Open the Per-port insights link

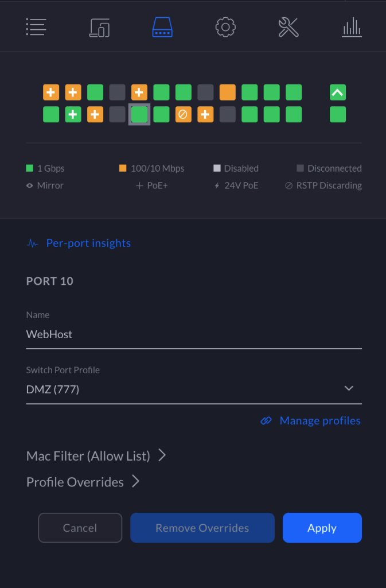pos(88,243)
